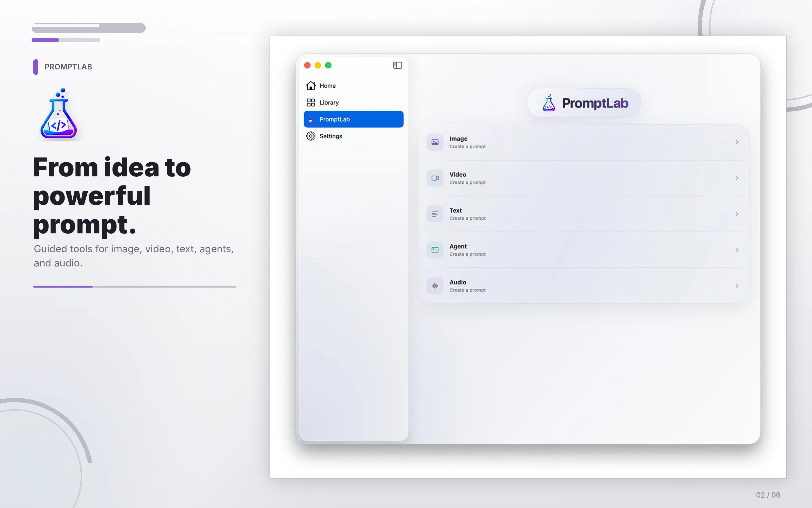This screenshot has width=812, height=508.
Task: Open the Agent row chevron
Action: tap(737, 250)
